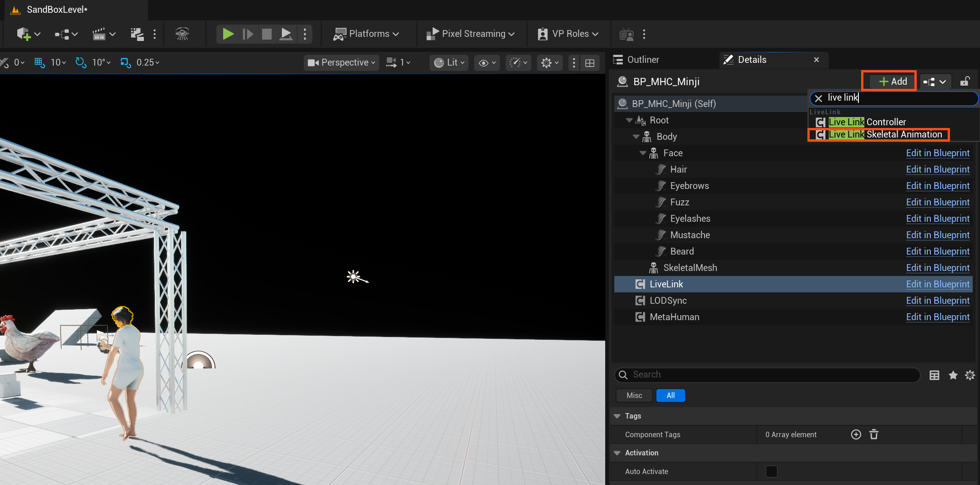
Task: Toggle the rotation snap icon
Action: point(81,62)
